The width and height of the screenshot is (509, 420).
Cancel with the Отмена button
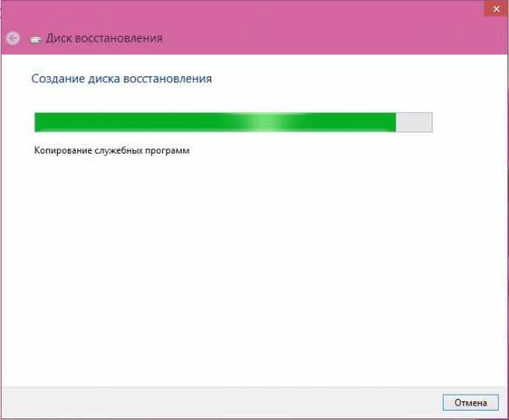pos(470,402)
